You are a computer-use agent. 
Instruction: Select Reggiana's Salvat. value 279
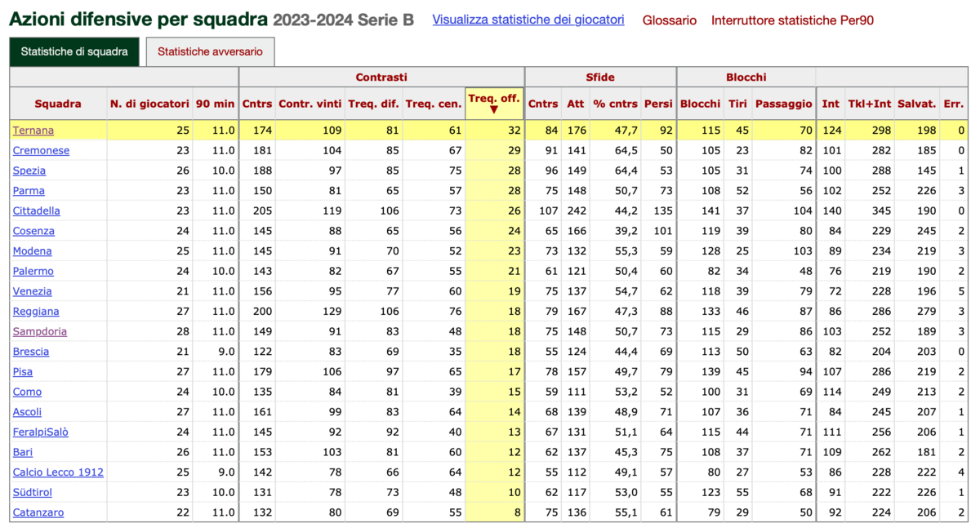[x=925, y=311]
